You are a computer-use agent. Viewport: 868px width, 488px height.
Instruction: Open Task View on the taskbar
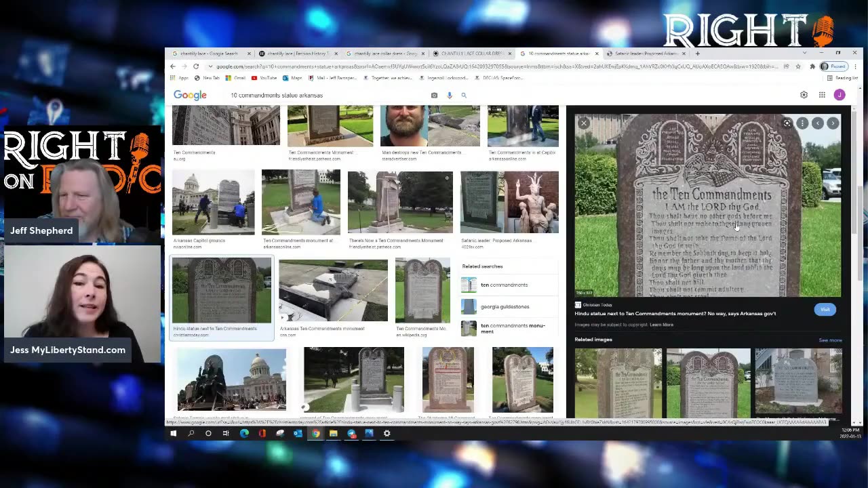point(226,434)
